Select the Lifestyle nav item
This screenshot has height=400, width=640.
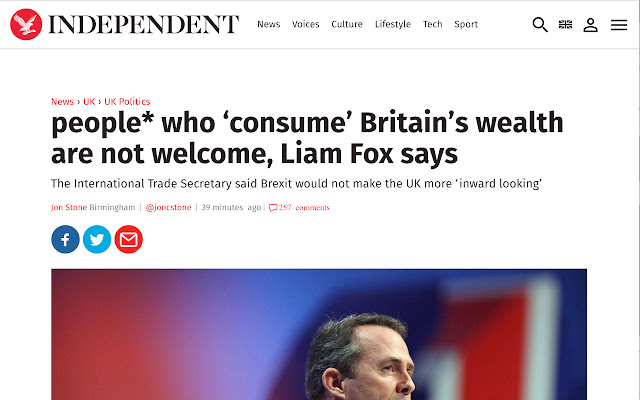[x=393, y=24]
